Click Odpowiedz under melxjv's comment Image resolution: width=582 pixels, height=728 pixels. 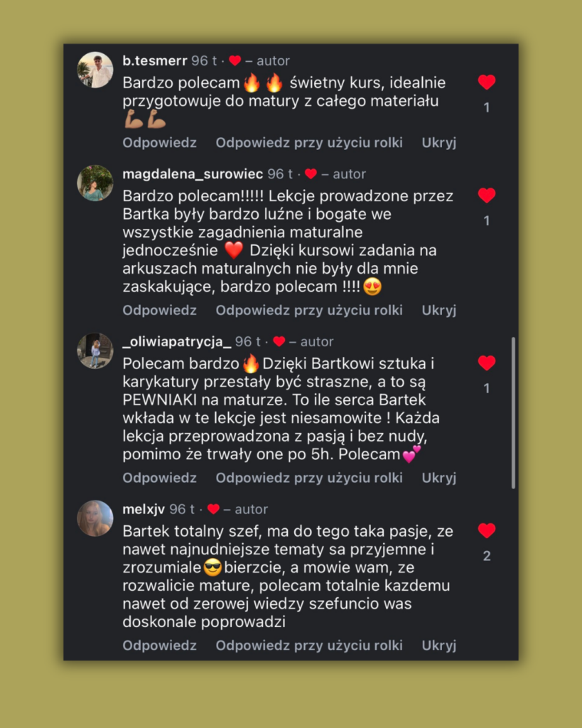(159, 646)
